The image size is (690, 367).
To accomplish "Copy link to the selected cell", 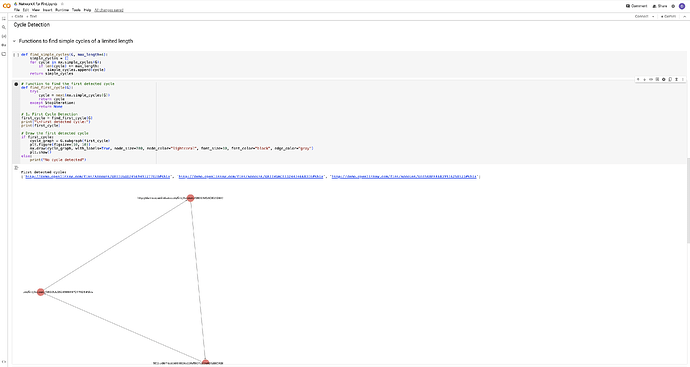I will pyautogui.click(x=651, y=79).
